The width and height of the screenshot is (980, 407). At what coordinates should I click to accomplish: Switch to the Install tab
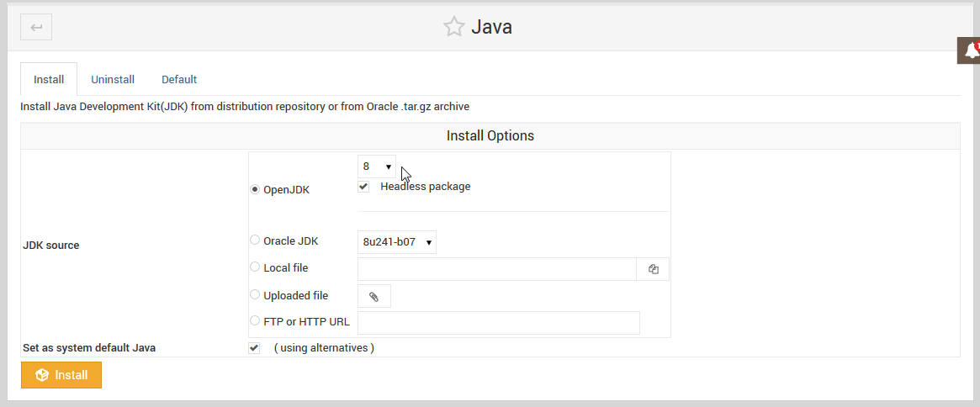coord(49,79)
